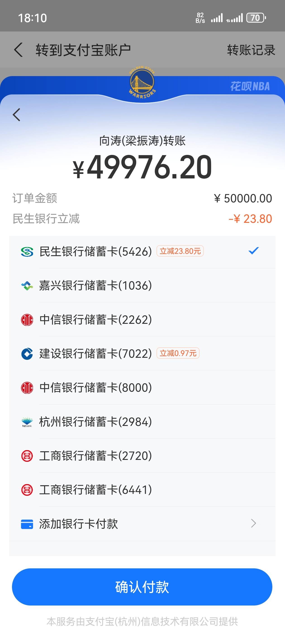The height and width of the screenshot is (644, 285).
Task: Select 民生银行储蓄卡(5426) checkmark
Action: [254, 251]
